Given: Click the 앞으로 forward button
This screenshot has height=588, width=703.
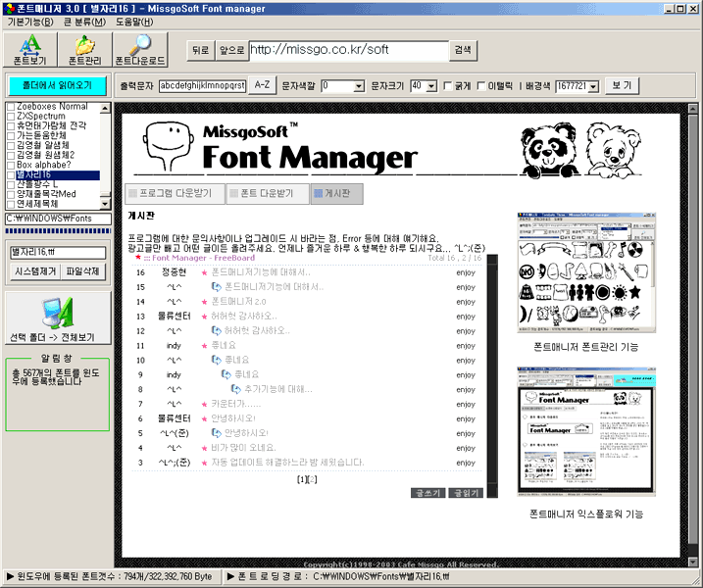Looking at the screenshot, I should click(231, 50).
